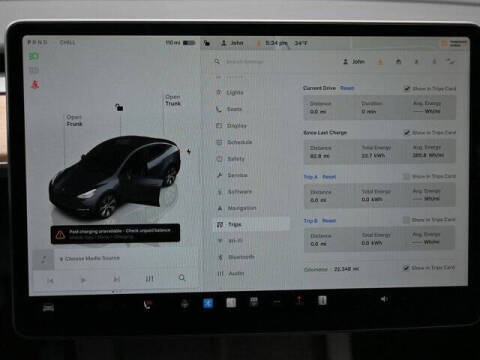Tap the 110 mi range reading
This screenshot has width=480, height=360.
pyautogui.click(x=173, y=43)
